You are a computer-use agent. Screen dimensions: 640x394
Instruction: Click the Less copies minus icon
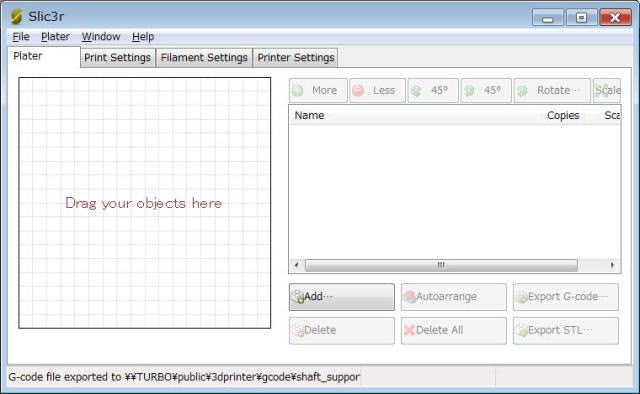point(358,90)
